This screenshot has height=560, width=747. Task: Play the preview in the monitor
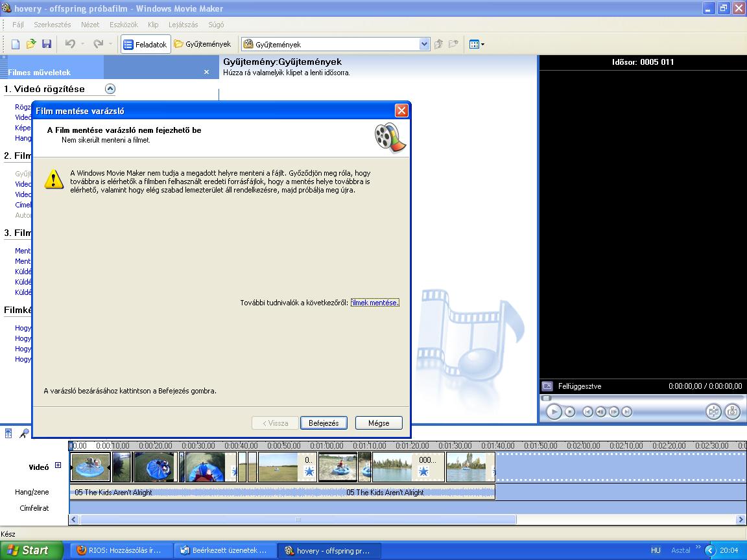(x=554, y=412)
